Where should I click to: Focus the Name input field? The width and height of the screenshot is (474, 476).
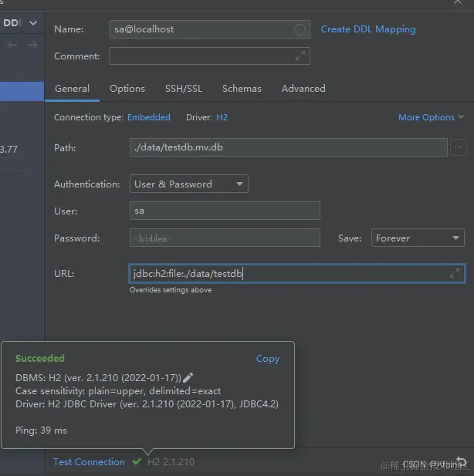[210, 29]
